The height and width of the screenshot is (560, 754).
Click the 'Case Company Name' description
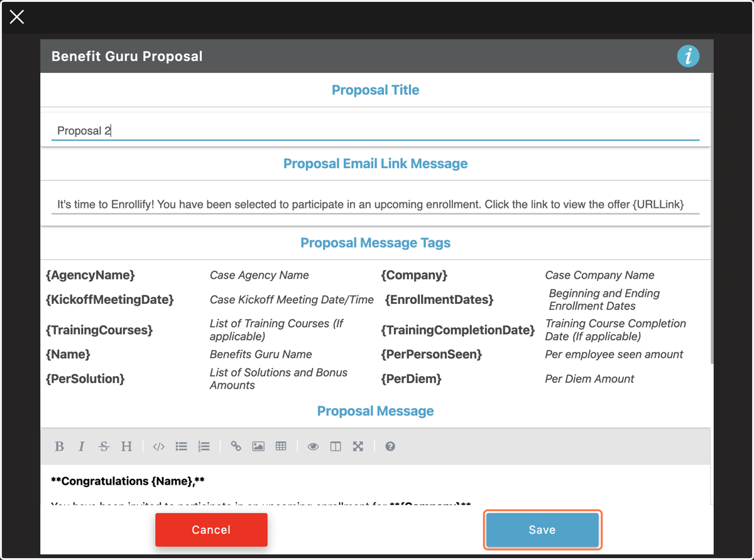(599, 275)
